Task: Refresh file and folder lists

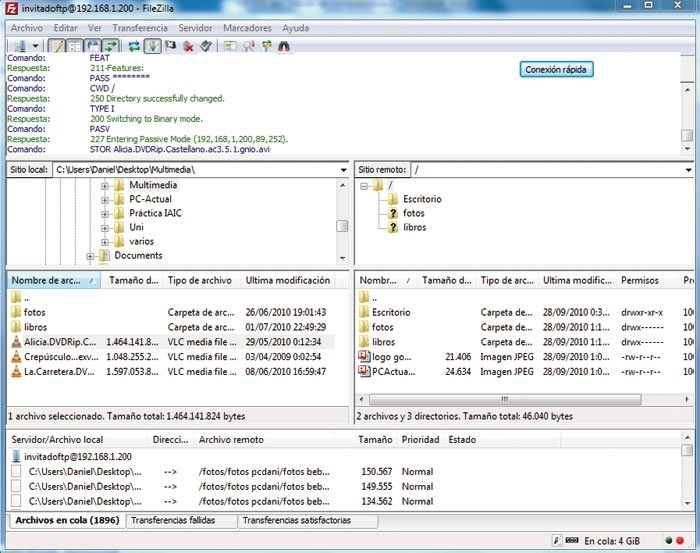Action: [134, 46]
